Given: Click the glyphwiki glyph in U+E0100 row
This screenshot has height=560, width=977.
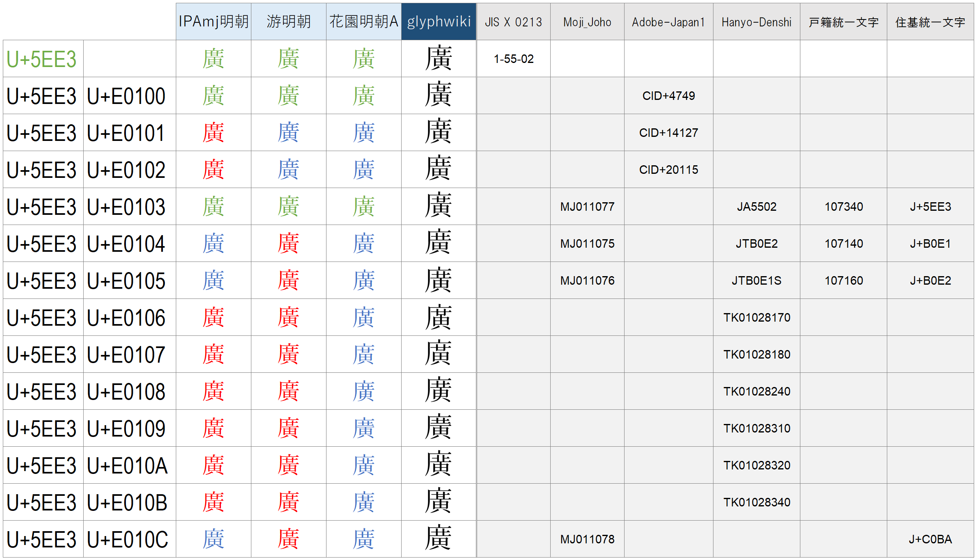Looking at the screenshot, I should click(x=439, y=95).
